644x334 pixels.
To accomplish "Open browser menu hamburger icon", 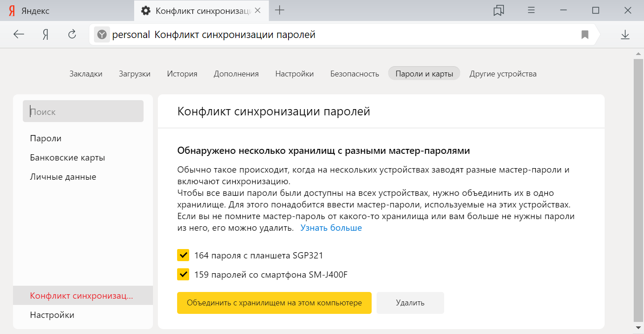I will [531, 10].
